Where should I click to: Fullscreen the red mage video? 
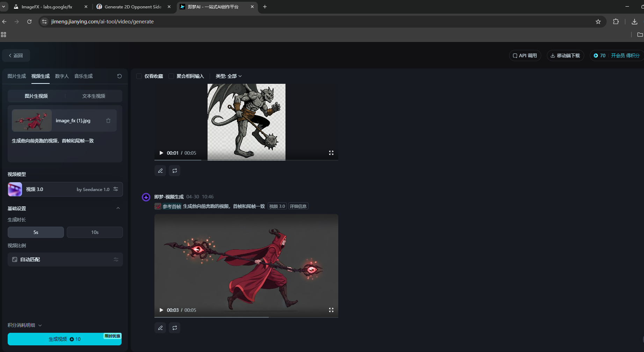[x=331, y=310]
